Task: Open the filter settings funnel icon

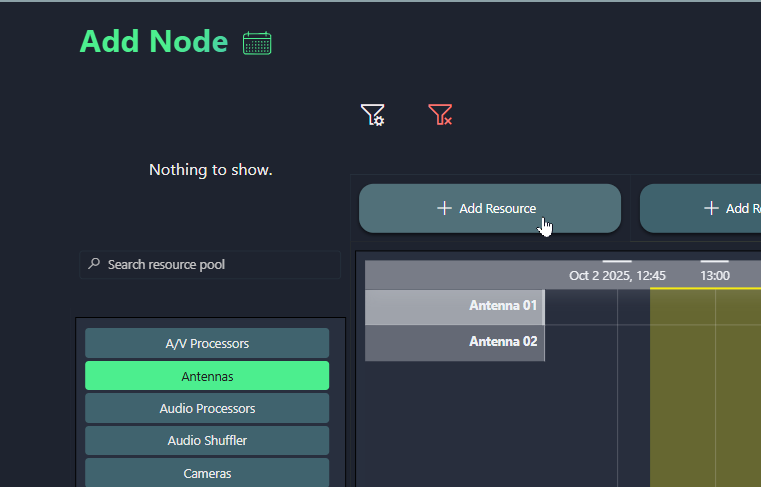Action: pos(372,115)
